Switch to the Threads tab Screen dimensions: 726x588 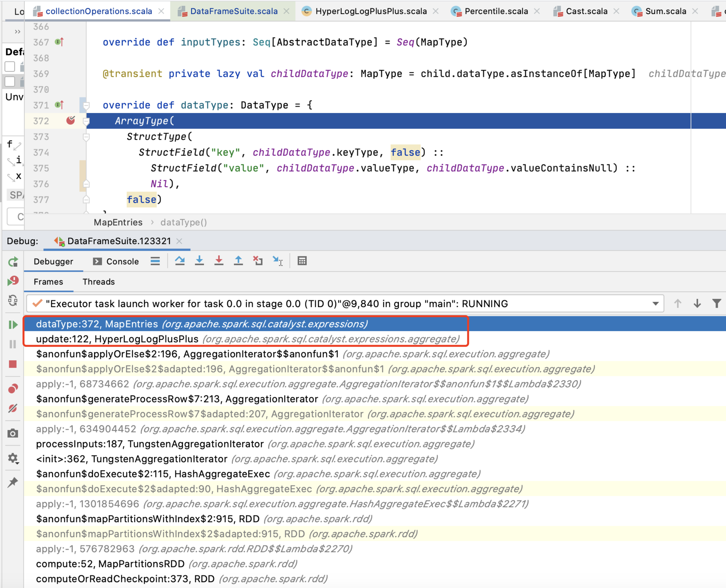pyautogui.click(x=99, y=282)
